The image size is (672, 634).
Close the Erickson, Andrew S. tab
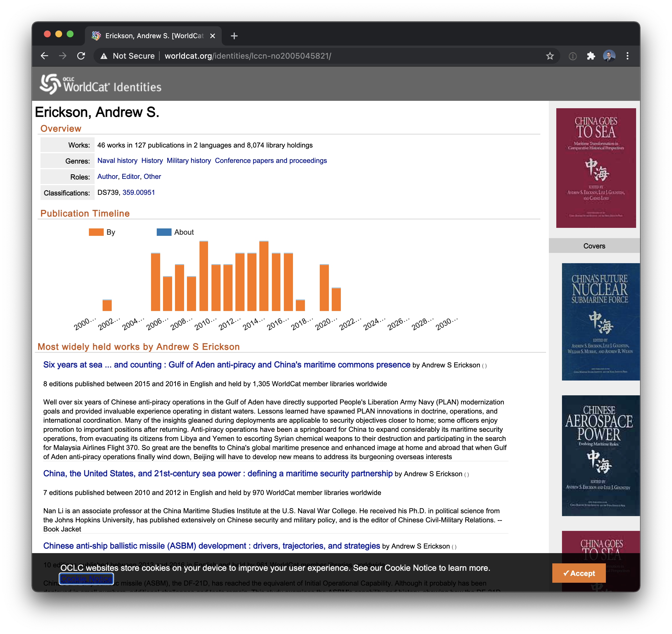tap(212, 36)
